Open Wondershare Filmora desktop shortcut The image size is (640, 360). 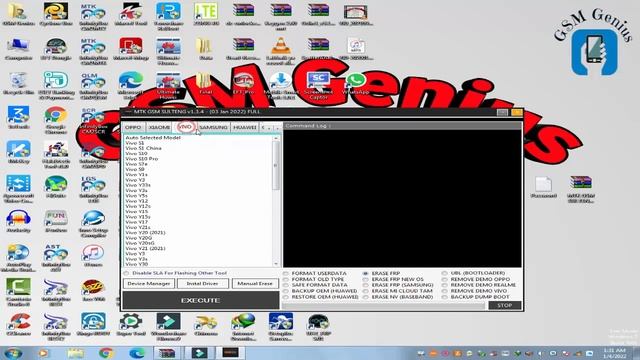(168, 327)
